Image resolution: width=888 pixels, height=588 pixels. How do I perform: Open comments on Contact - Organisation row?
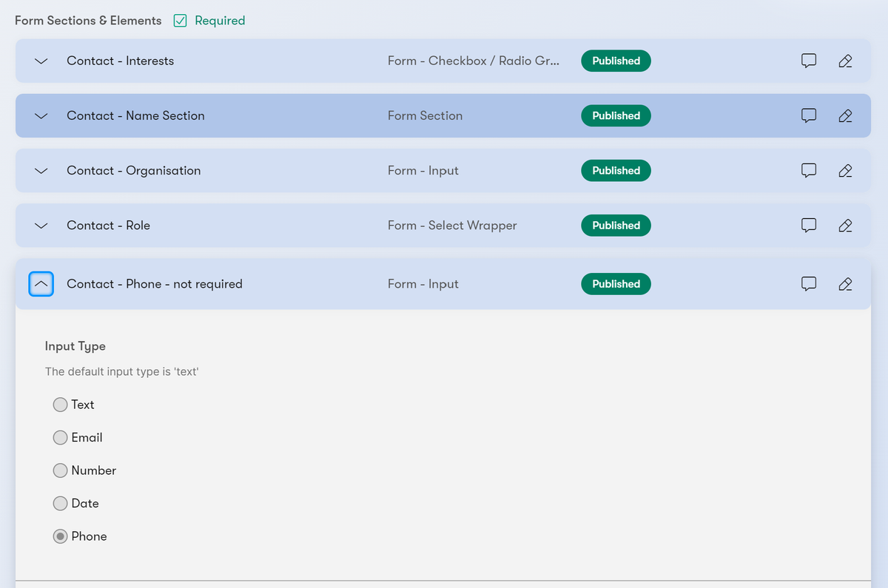(x=808, y=170)
